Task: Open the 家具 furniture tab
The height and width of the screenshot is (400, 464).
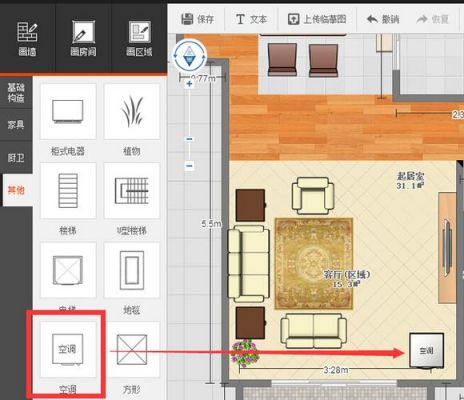Action: [16, 125]
